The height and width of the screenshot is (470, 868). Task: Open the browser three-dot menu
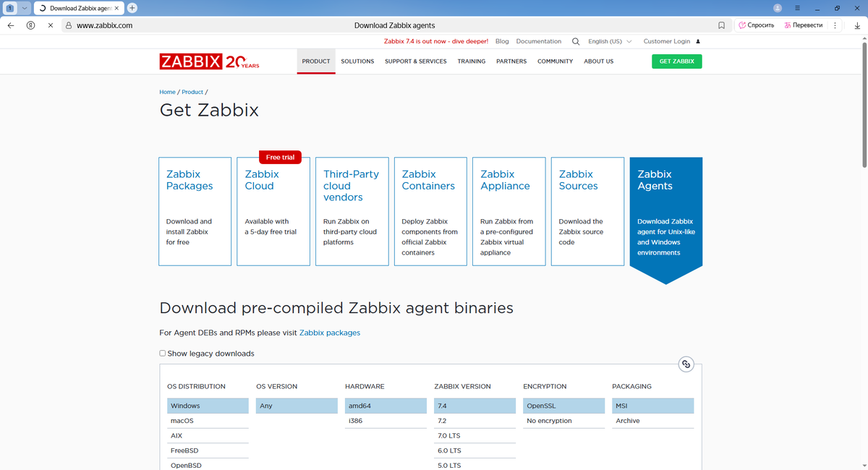835,25
